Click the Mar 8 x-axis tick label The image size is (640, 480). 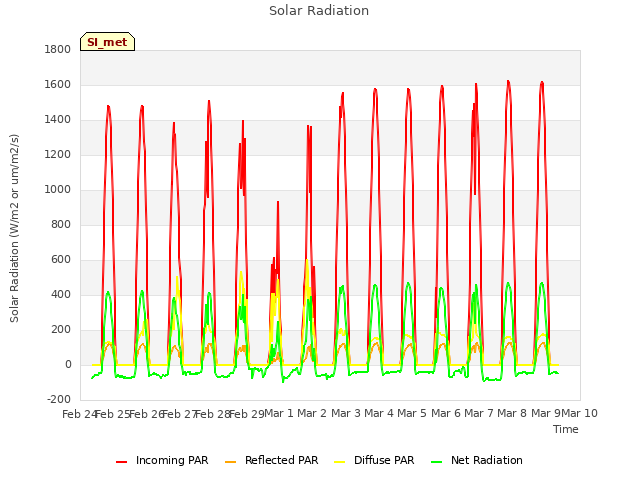(512, 413)
